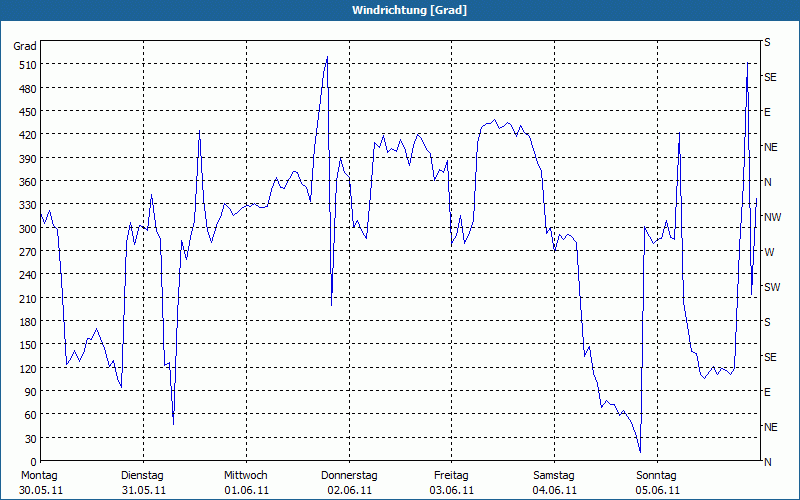
Task: Select the 'Freitag' day label
Action: click(451, 476)
